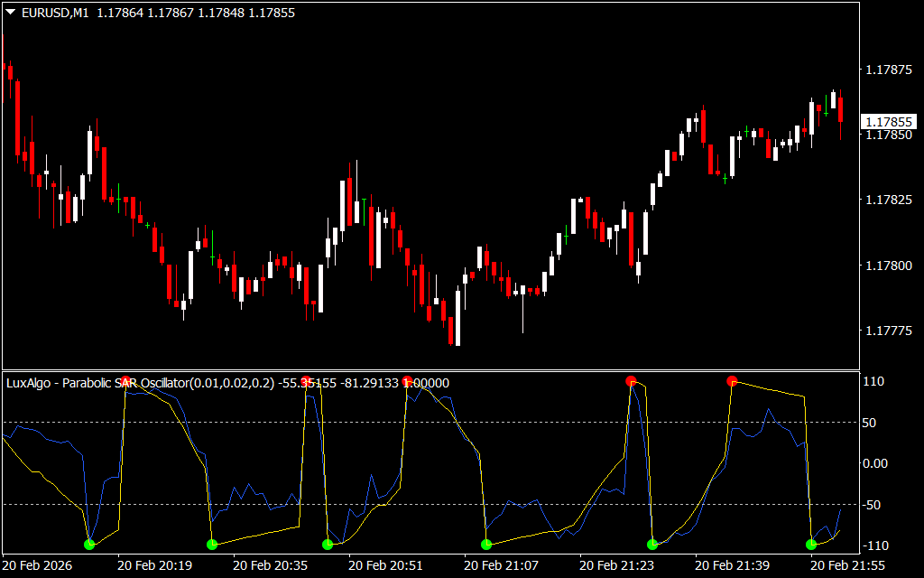Viewport: 924px width, 578px height.
Task: Click the second red dot from left
Action: (x=307, y=381)
